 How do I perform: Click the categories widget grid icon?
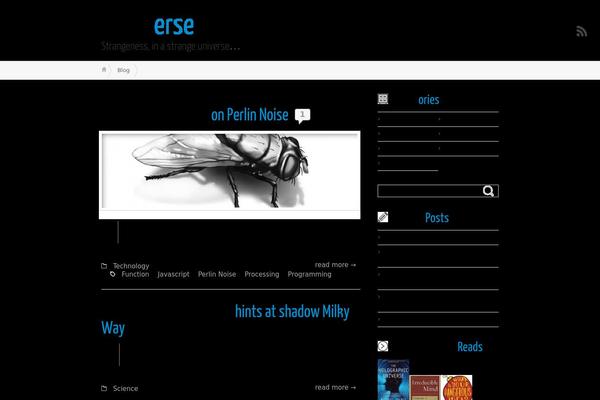pos(383,99)
